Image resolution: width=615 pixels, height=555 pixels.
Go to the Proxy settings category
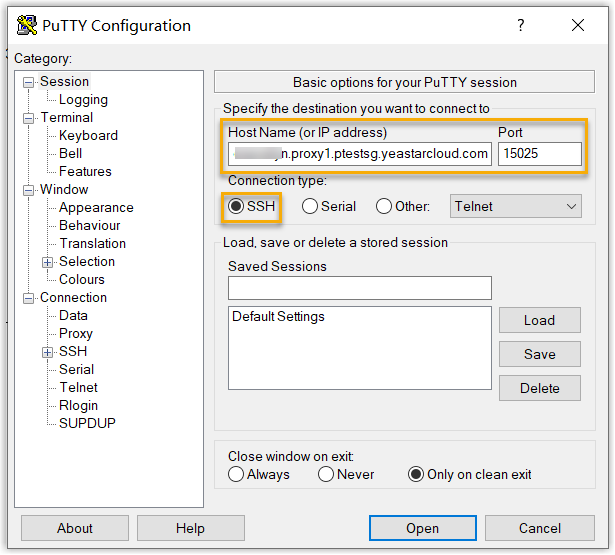[x=76, y=334]
